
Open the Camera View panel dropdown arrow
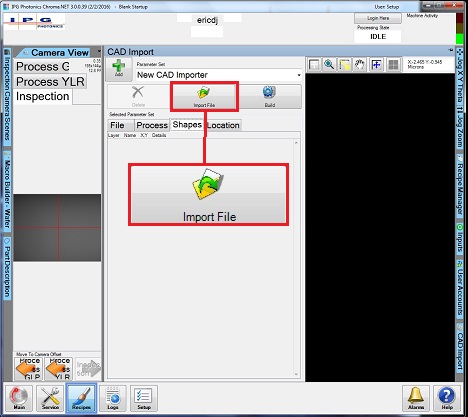click(99, 52)
